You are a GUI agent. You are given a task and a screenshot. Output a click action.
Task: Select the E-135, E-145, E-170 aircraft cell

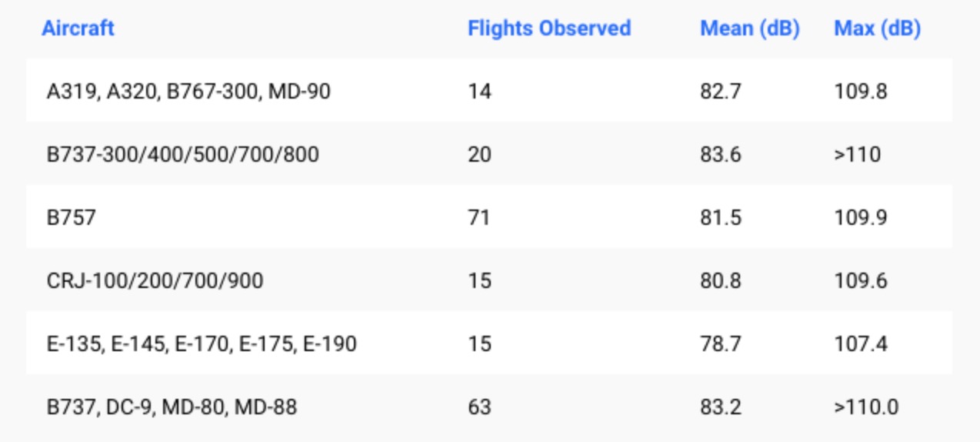tap(202, 343)
